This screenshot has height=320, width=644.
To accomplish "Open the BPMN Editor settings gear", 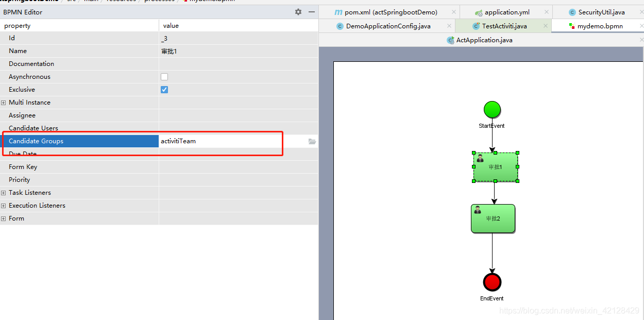I will (298, 12).
